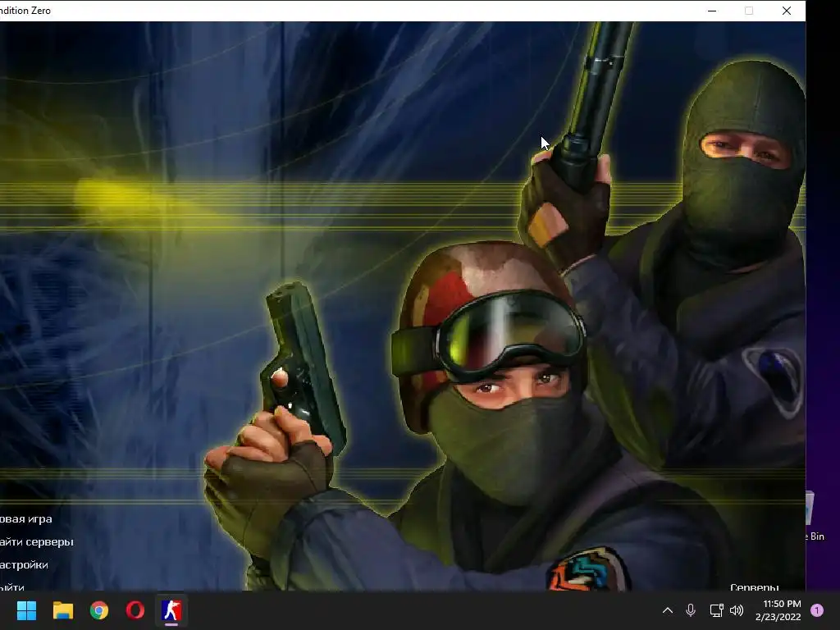The height and width of the screenshot is (630, 840).
Task: Show hidden system tray icons
Action: pyautogui.click(x=668, y=610)
